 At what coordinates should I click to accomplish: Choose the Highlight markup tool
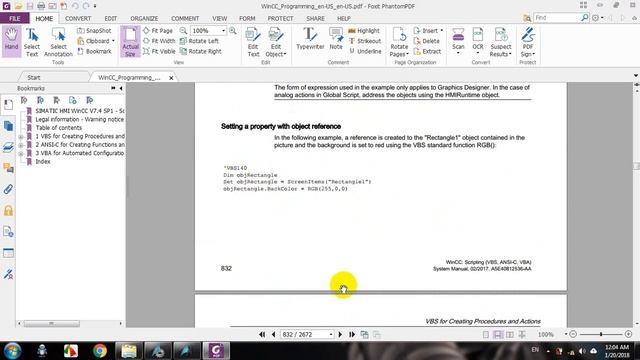pos(364,31)
